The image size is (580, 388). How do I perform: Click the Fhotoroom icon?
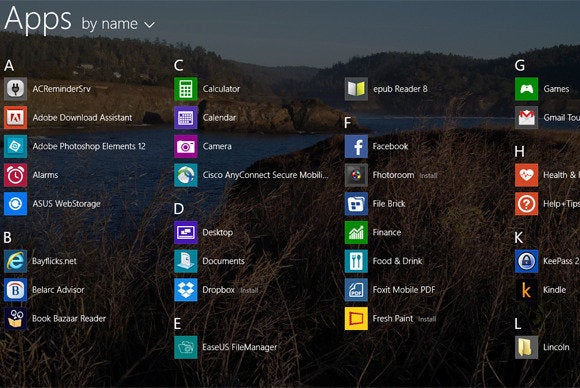pyautogui.click(x=356, y=175)
